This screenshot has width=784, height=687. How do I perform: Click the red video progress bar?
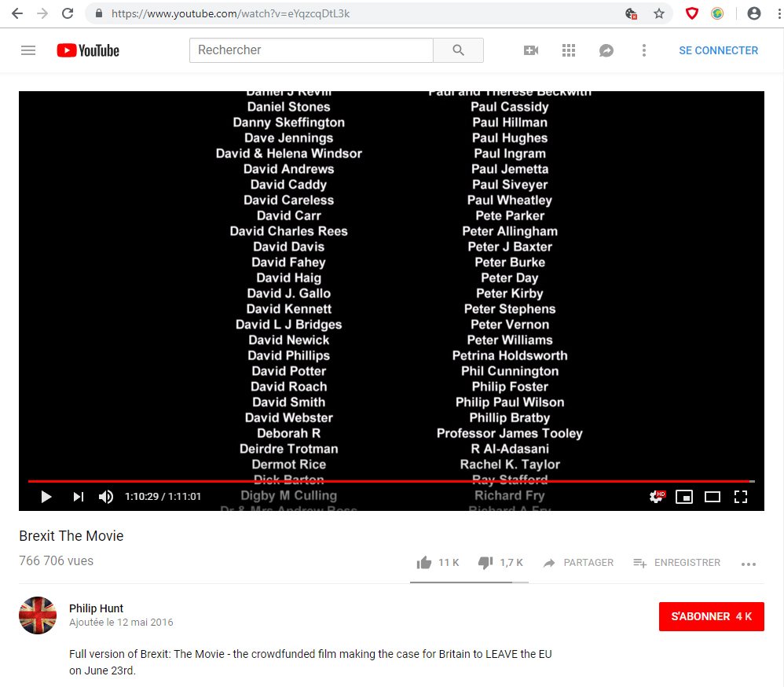click(x=391, y=481)
